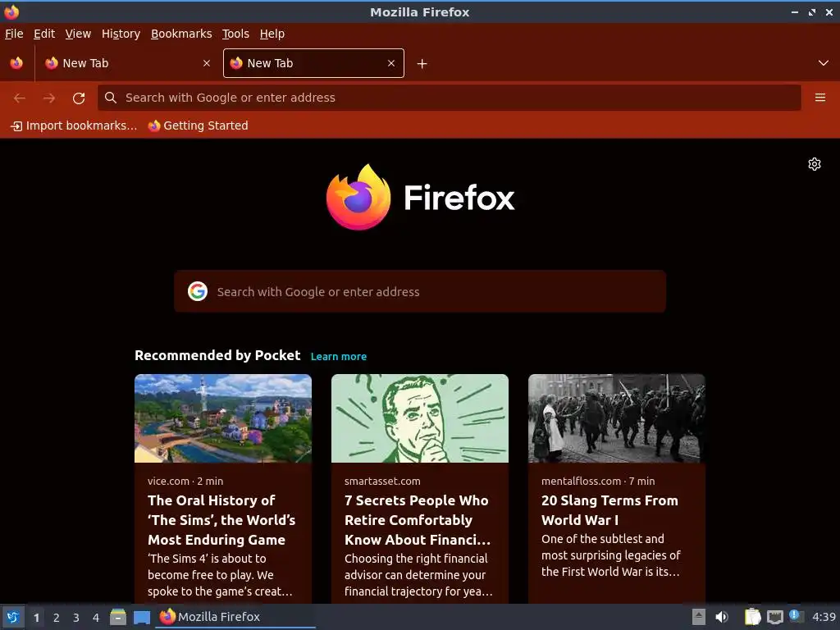Click the Recommended by Pocket heading
The height and width of the screenshot is (630, 840).
[x=217, y=356]
